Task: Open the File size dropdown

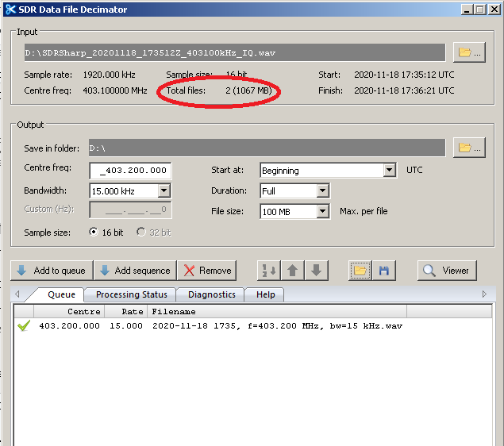Action: (322, 212)
